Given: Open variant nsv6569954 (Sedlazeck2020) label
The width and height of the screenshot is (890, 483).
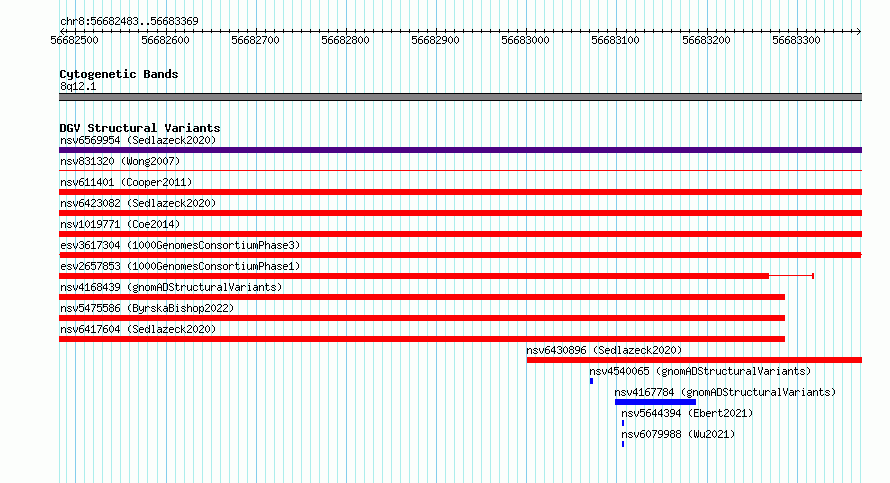Looking at the screenshot, I should point(138,140).
